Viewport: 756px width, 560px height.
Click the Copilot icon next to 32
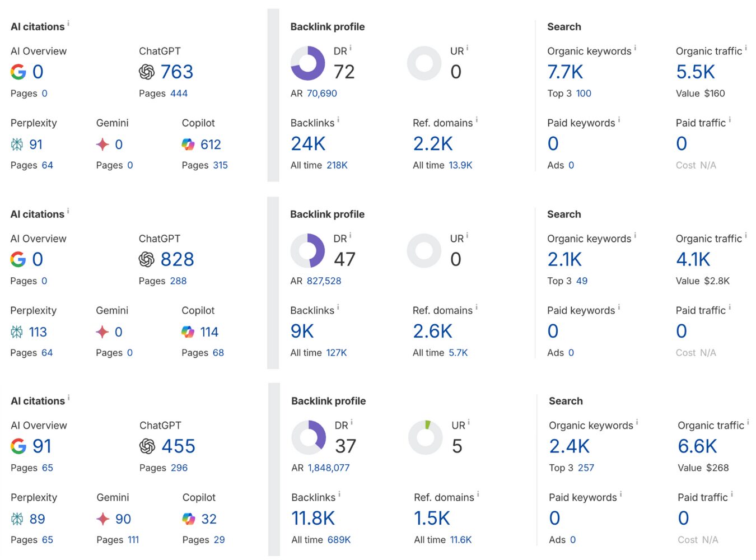[x=189, y=519]
